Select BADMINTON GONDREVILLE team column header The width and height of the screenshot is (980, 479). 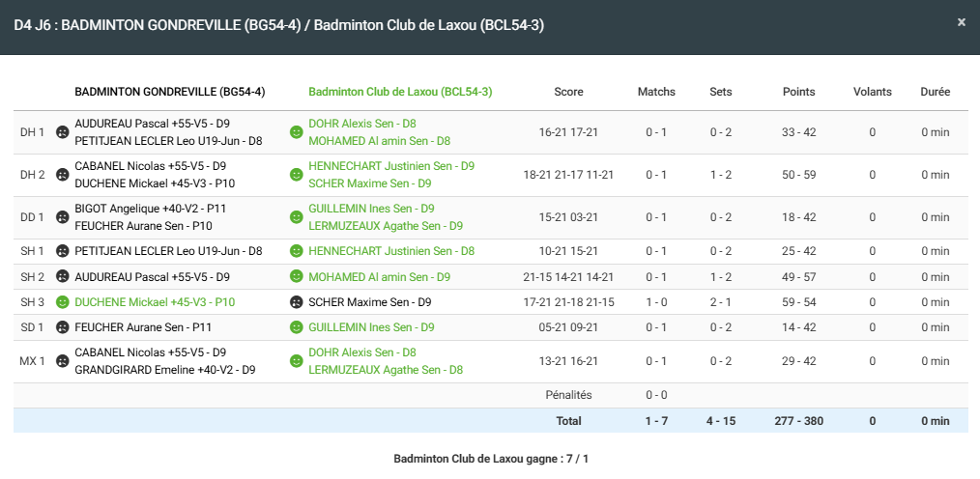tap(169, 92)
